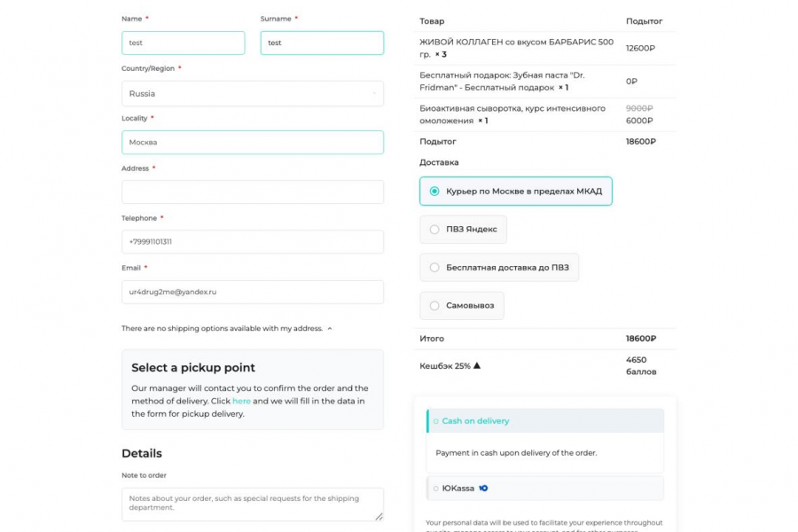Click the cashback triangle info icon

pos(476,365)
